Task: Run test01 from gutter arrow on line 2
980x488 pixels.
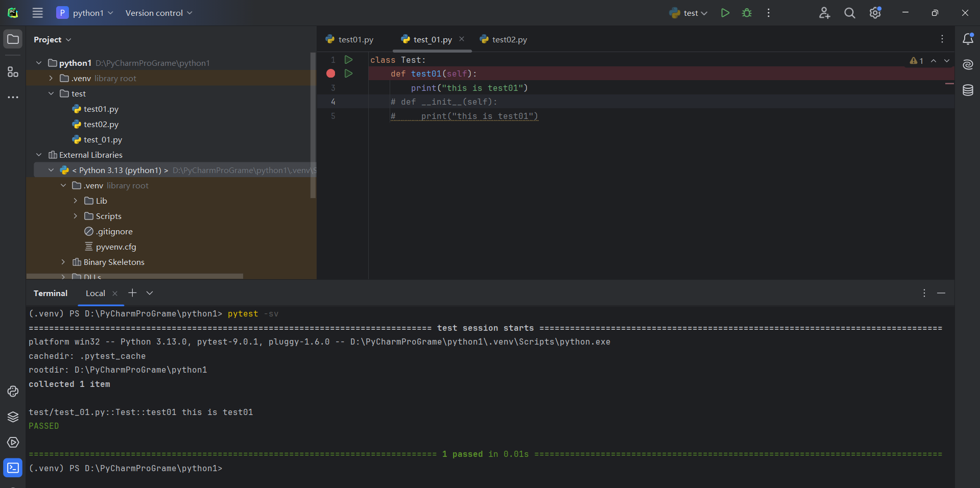Action: (x=349, y=74)
